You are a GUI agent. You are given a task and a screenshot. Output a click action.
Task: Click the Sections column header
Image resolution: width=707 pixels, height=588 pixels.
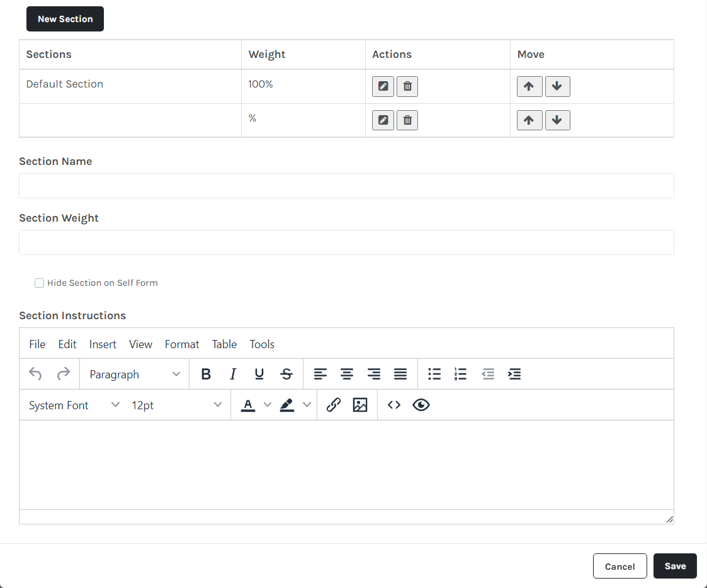(130, 55)
